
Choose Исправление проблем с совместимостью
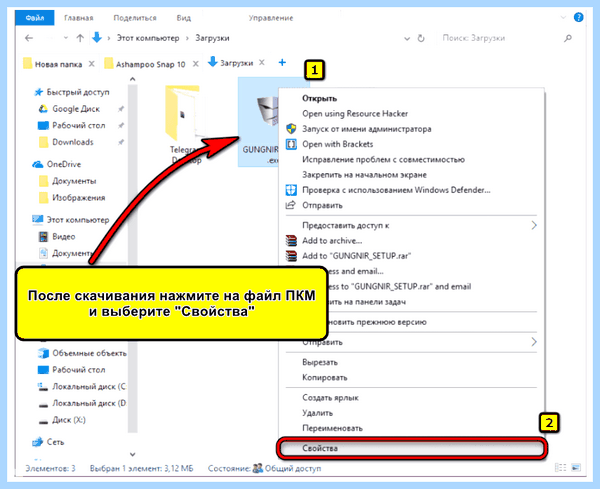pos(383,160)
